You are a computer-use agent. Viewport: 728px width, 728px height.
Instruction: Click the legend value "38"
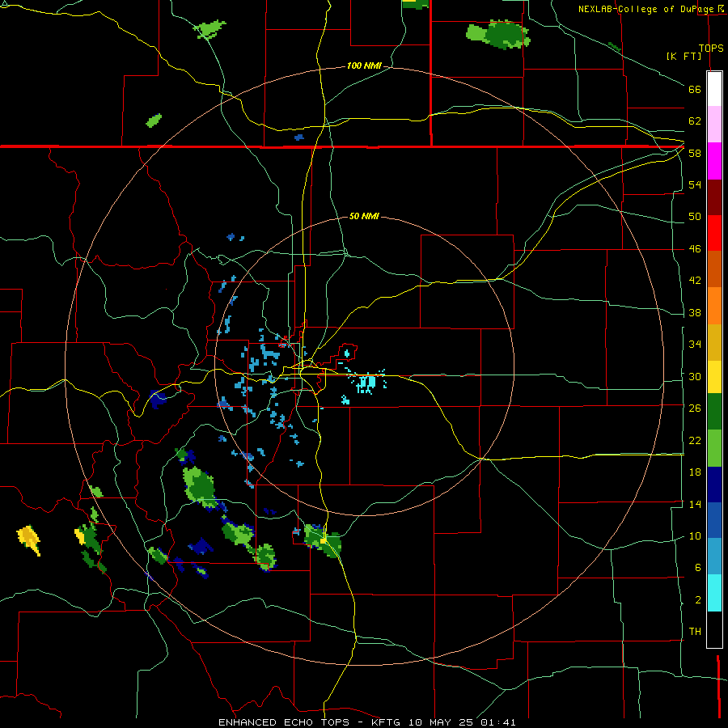pyautogui.click(x=695, y=312)
